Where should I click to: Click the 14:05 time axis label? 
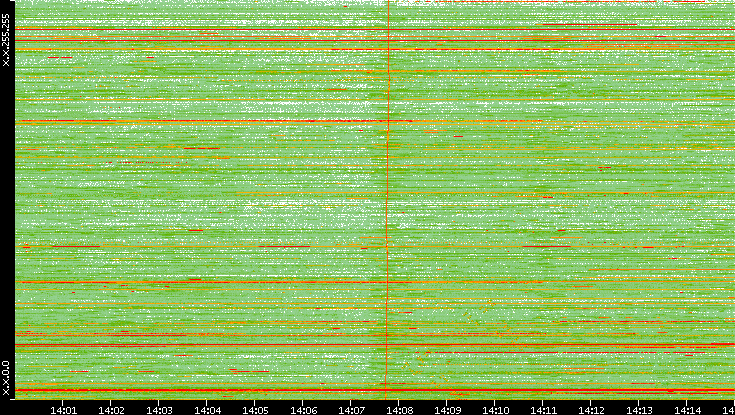(255, 411)
